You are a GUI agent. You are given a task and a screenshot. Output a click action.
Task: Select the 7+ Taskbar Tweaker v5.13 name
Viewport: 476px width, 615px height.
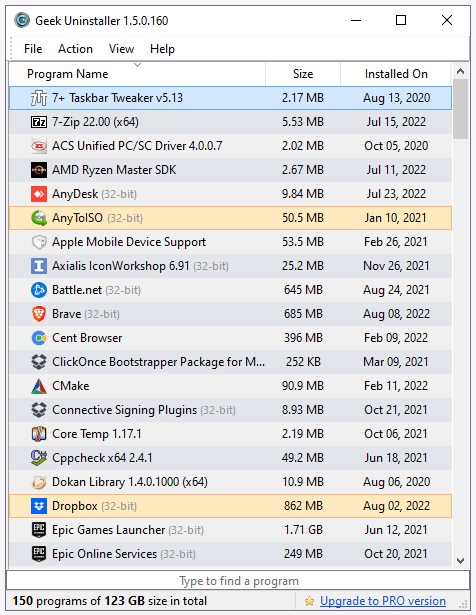[x=118, y=98]
